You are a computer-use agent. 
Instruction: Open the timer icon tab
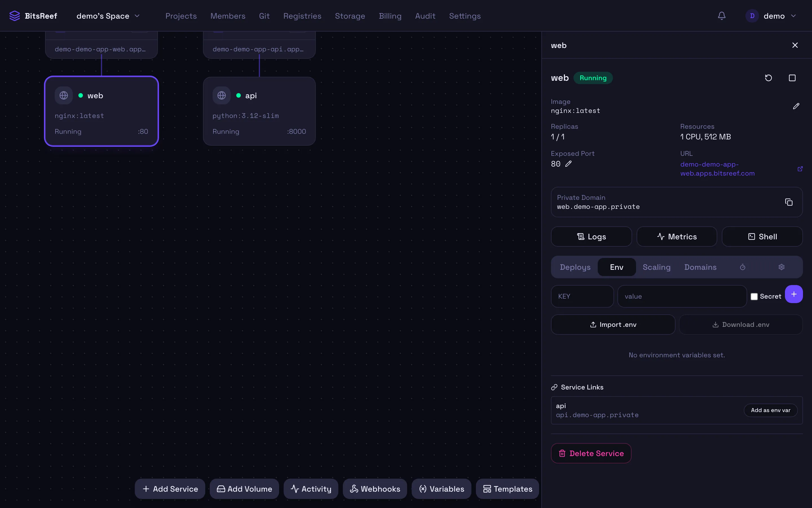point(743,267)
